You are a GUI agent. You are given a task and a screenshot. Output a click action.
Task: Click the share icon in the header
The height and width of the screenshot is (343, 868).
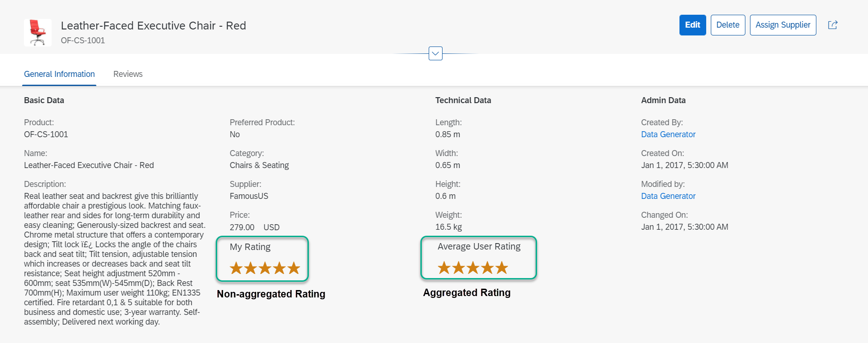coord(833,25)
